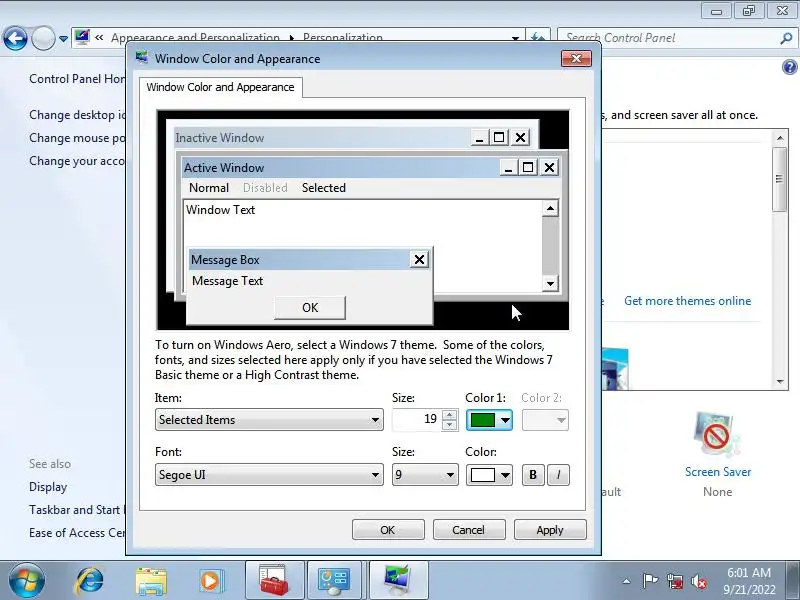Click the Back arrow in Control Panel
The width and height of the screenshot is (800, 600).
point(15,38)
